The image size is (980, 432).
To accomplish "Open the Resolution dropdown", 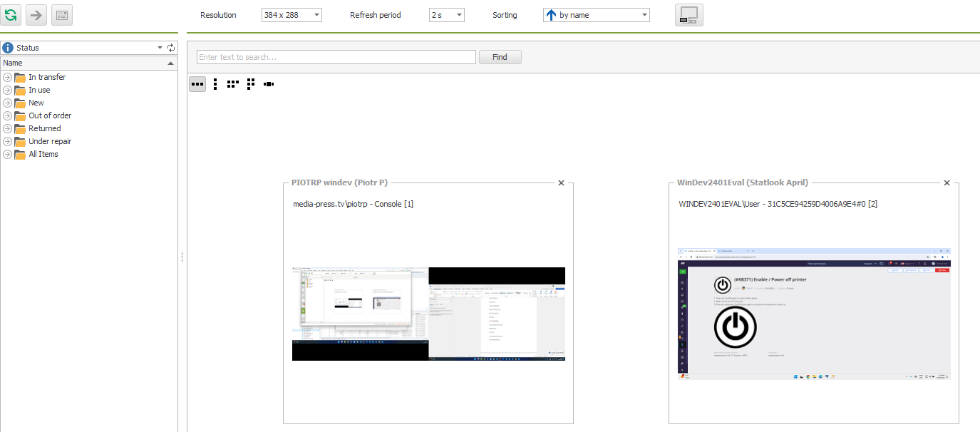I will [291, 15].
